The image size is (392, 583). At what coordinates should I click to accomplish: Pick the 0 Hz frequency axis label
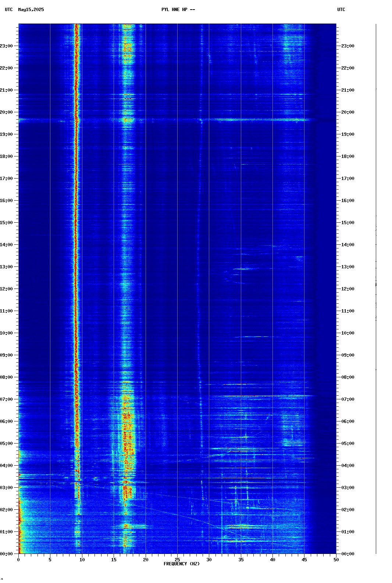(18, 560)
